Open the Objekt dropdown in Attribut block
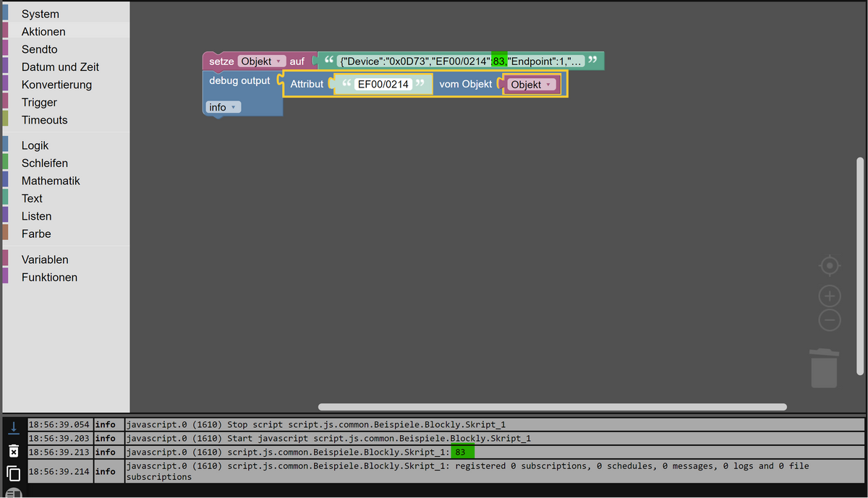The height and width of the screenshot is (498, 868). pyautogui.click(x=532, y=85)
